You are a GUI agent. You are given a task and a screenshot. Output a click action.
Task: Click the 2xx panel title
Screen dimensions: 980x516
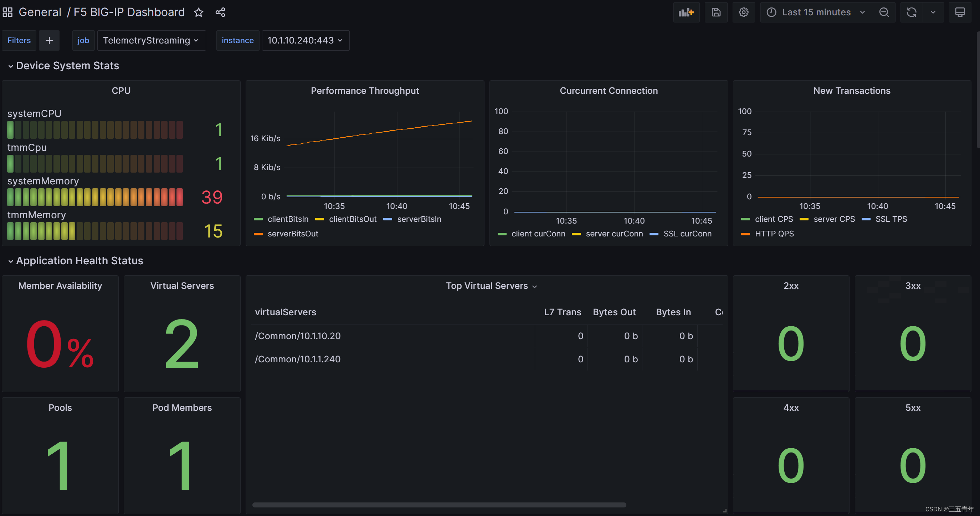click(x=791, y=286)
